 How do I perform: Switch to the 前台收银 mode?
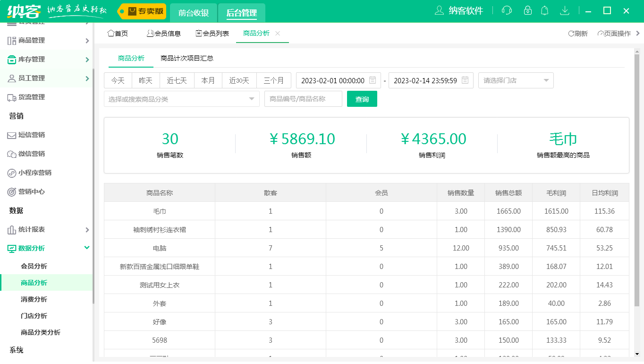pyautogui.click(x=193, y=14)
